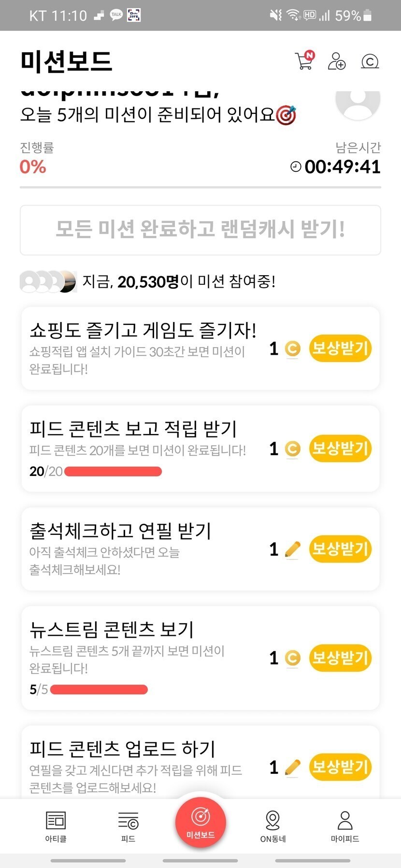Open the shopping cart icon
The image size is (401, 868).
pyautogui.click(x=304, y=61)
